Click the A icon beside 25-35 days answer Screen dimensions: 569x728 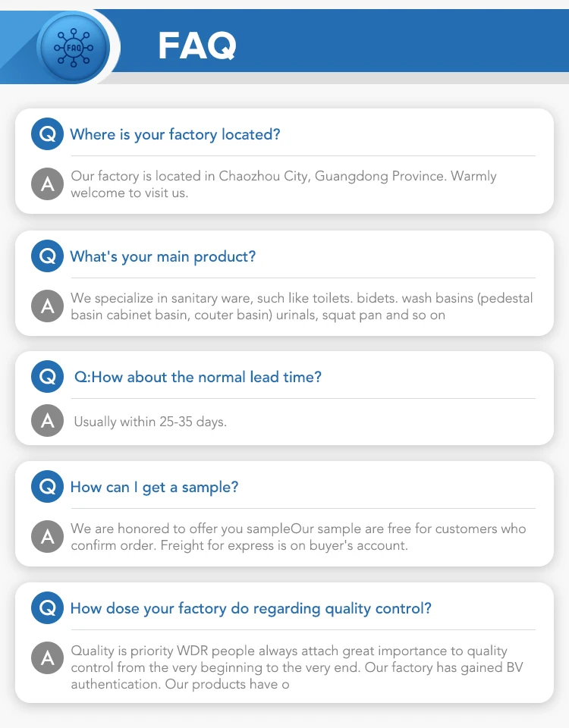point(47,421)
